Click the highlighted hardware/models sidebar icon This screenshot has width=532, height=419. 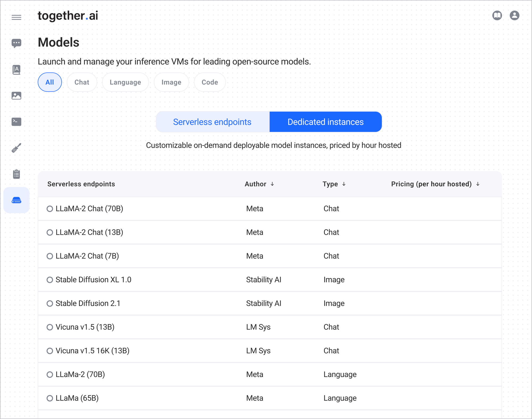click(x=16, y=200)
